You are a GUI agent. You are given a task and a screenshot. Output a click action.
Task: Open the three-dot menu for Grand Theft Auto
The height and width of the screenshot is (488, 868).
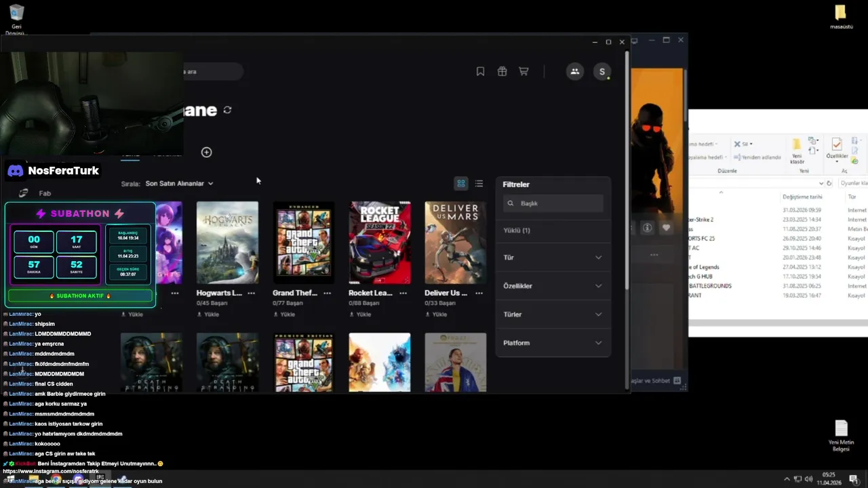pos(328,293)
